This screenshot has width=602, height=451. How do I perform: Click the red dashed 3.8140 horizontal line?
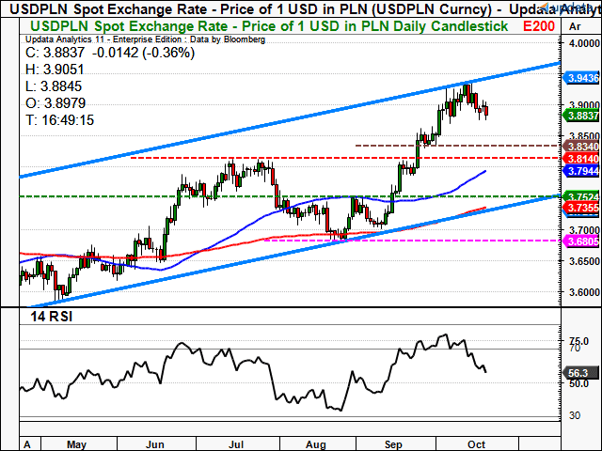coord(346,158)
